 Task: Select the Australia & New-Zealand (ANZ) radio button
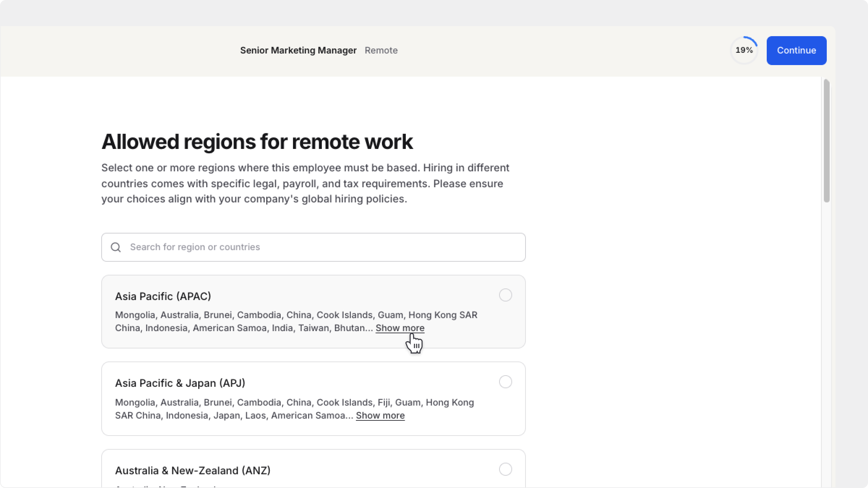505,469
